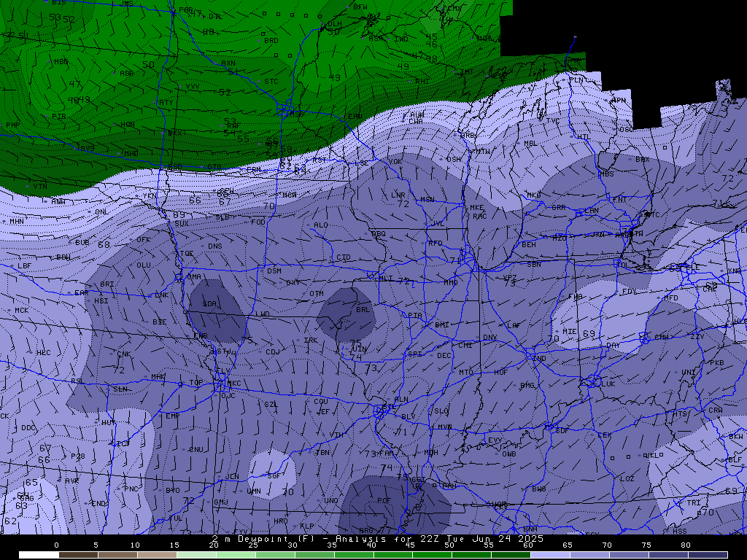Image resolution: width=747 pixels, height=560 pixels.
Task: Click the SBN station label
Action: coord(534,264)
